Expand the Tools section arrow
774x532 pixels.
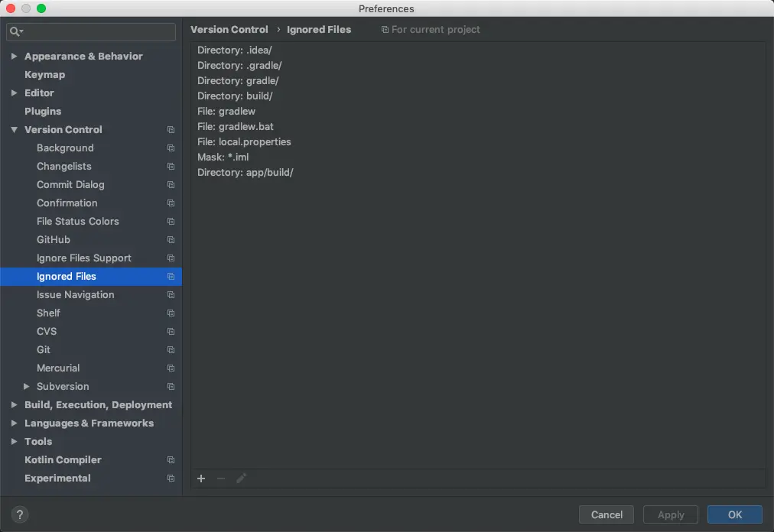click(x=15, y=441)
